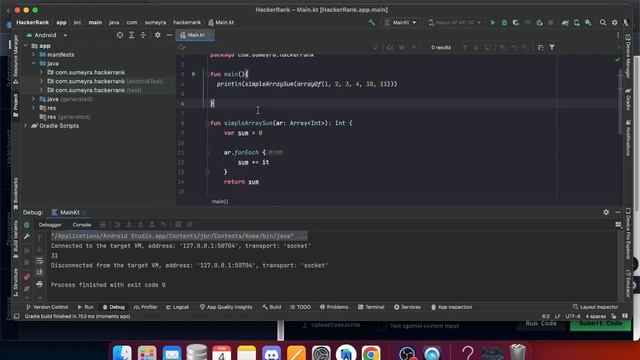Click the green Submit Code button in the browser

point(600,324)
